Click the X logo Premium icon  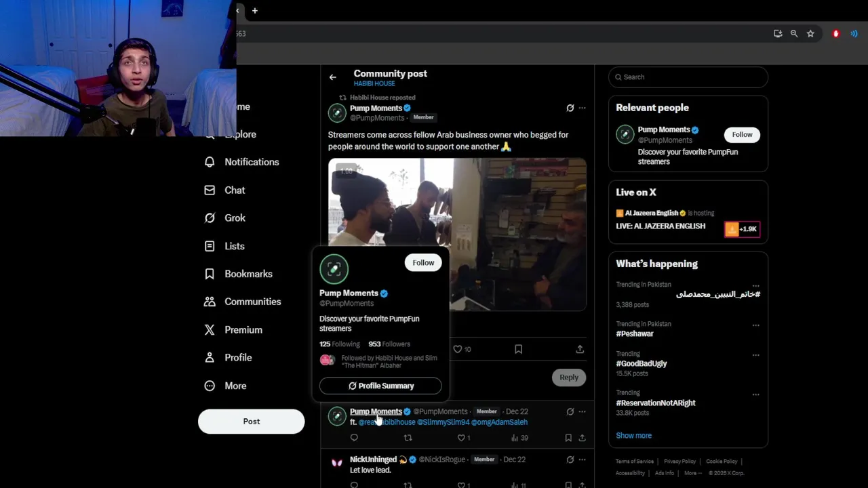[x=210, y=330]
